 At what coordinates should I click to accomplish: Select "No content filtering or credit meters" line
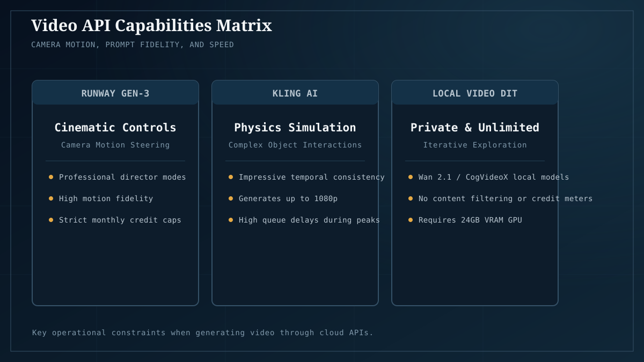(506, 198)
